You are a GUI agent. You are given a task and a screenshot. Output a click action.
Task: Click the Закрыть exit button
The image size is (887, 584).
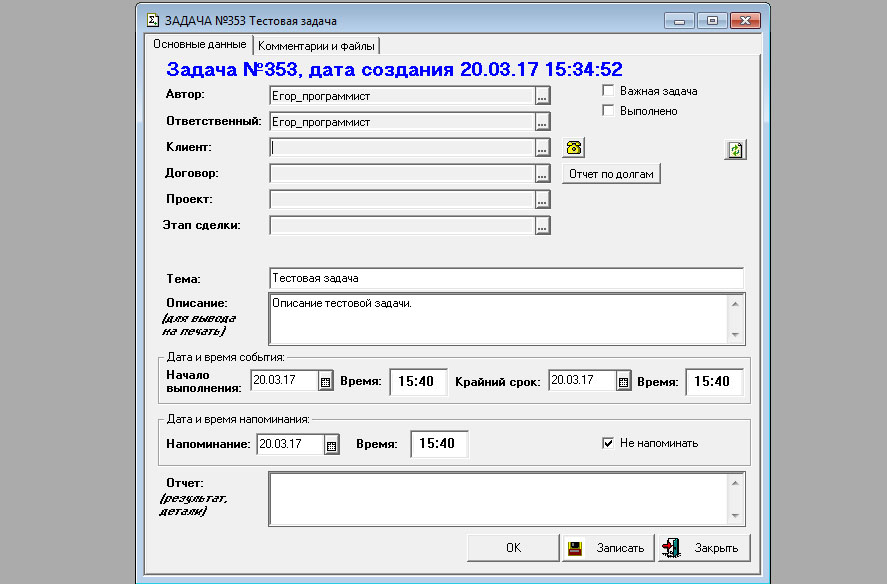coord(703,548)
